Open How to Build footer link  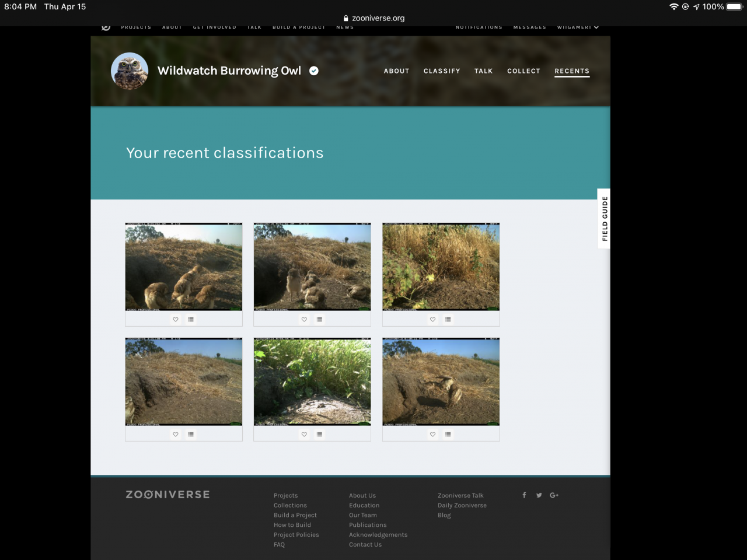tap(292, 525)
